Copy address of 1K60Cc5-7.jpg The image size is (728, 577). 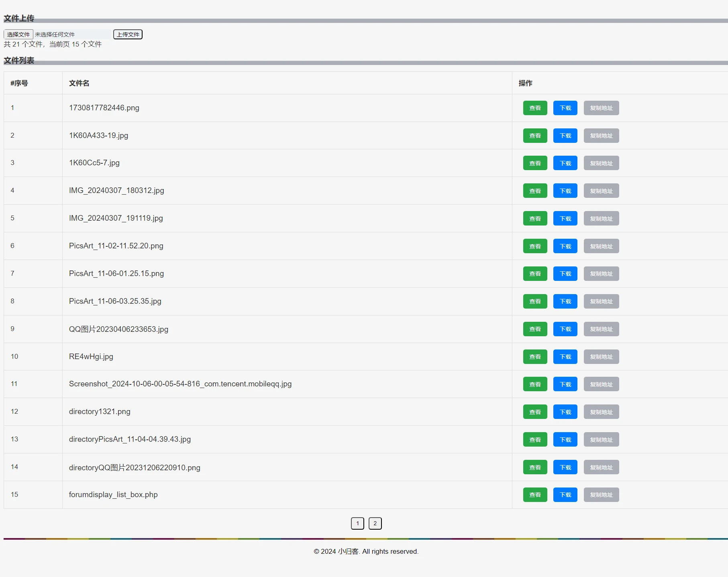point(601,163)
